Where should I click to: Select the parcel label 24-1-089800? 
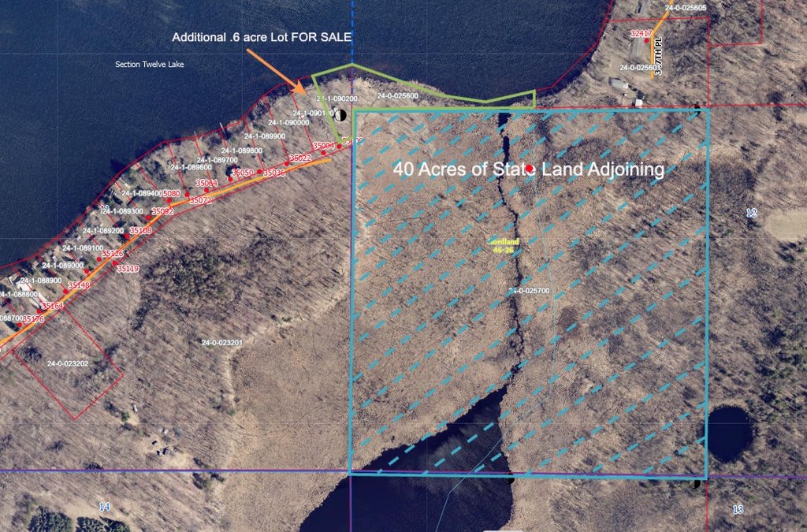pos(242,151)
